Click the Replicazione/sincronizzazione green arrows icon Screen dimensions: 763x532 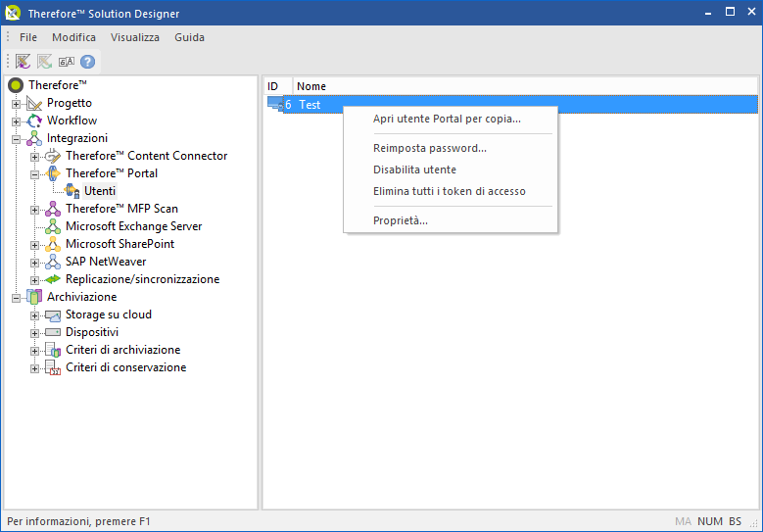pyautogui.click(x=53, y=279)
